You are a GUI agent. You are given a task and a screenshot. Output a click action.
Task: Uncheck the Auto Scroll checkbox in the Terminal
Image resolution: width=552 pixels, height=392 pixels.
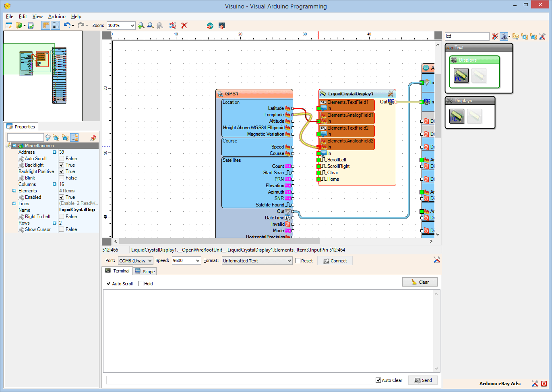108,283
